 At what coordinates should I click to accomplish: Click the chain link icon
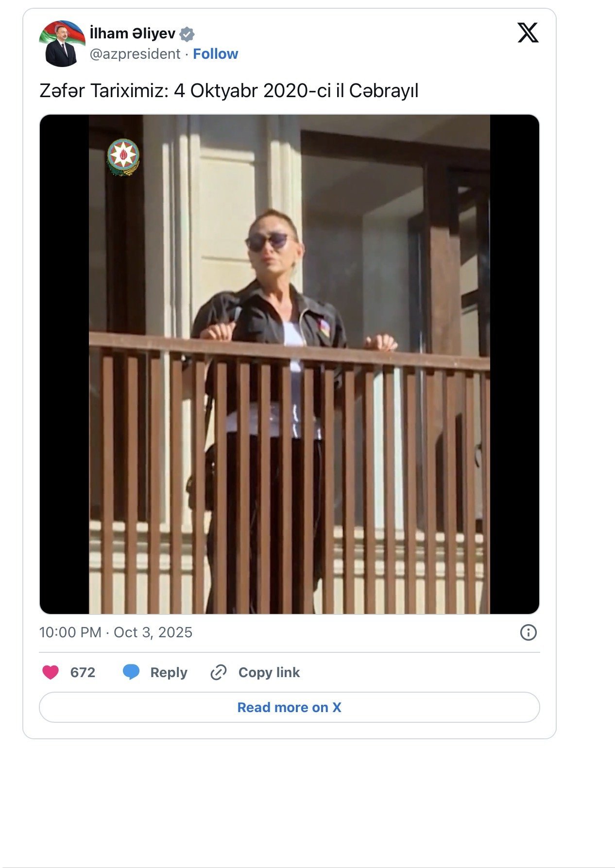click(x=218, y=672)
